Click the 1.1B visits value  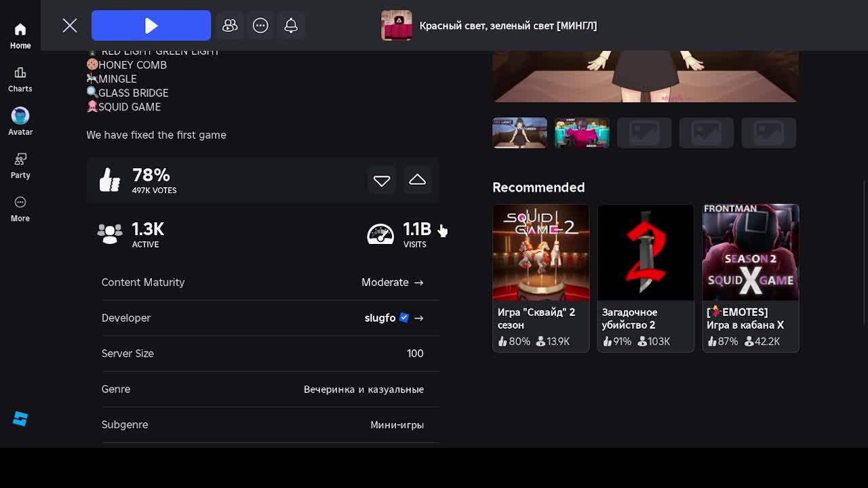pos(417,229)
